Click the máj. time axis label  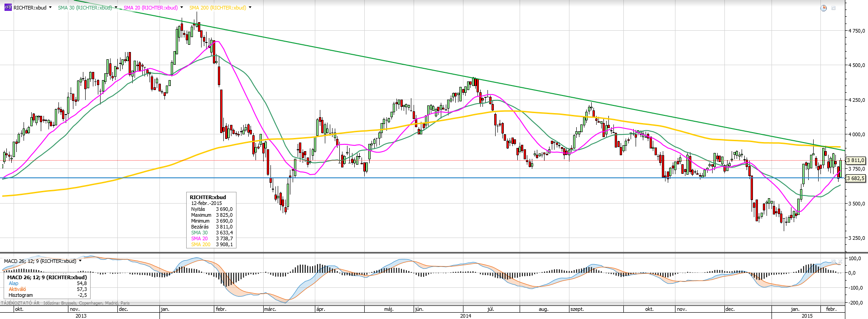389,309
